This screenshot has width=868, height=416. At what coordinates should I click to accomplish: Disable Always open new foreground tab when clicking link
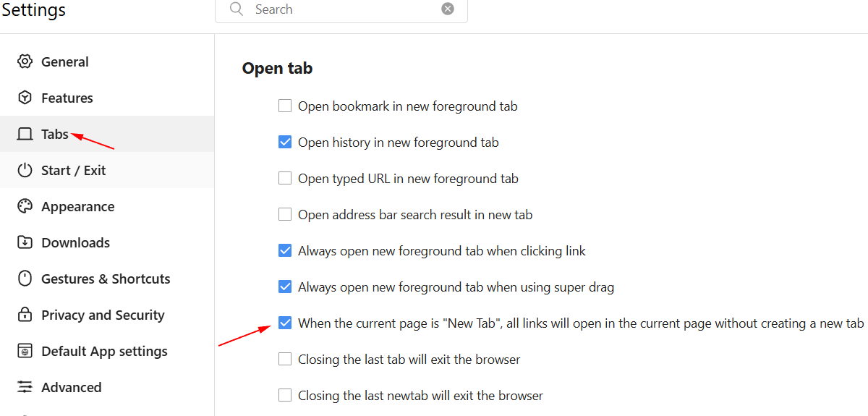(285, 251)
